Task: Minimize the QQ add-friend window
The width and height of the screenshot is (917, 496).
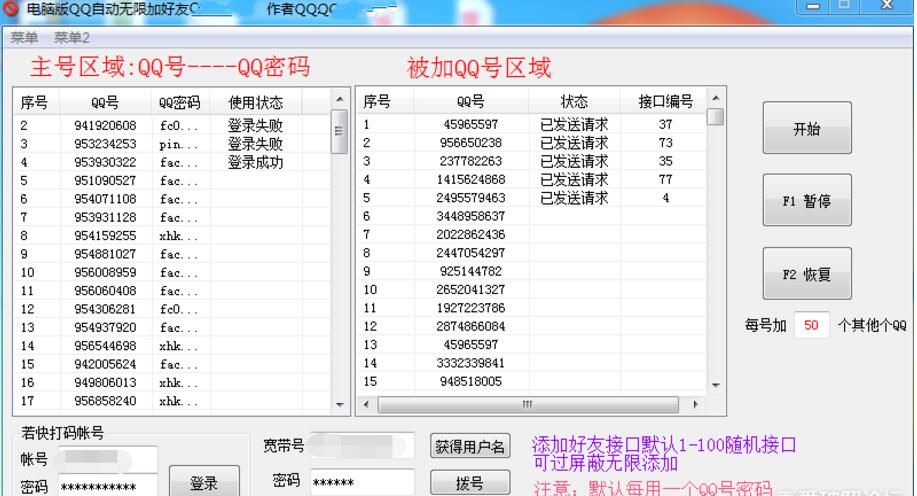Action: point(813,6)
